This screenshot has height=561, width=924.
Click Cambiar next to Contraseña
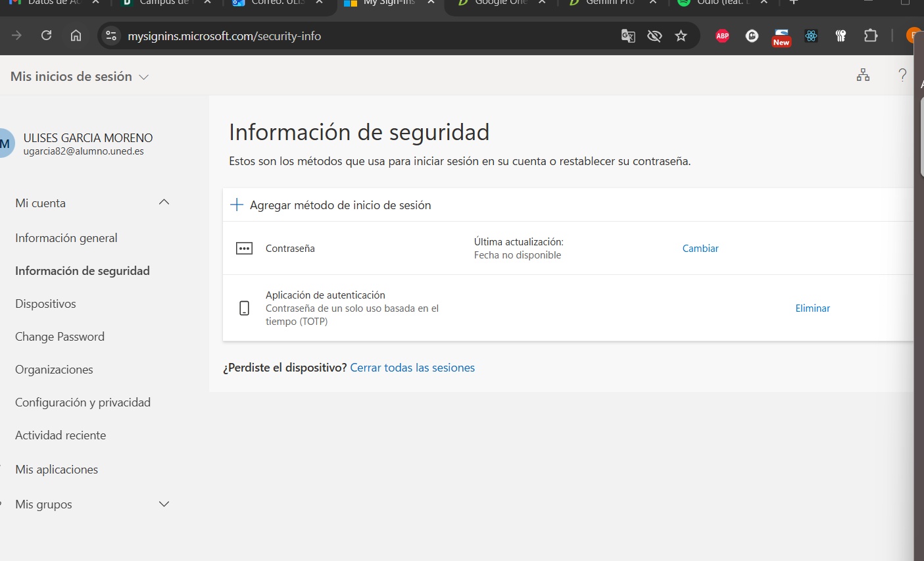(x=700, y=248)
